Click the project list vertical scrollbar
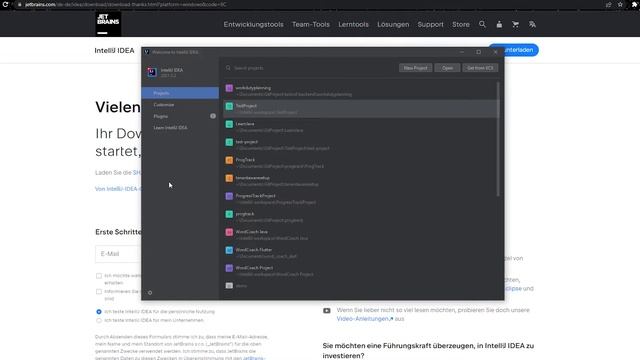 coord(498,139)
